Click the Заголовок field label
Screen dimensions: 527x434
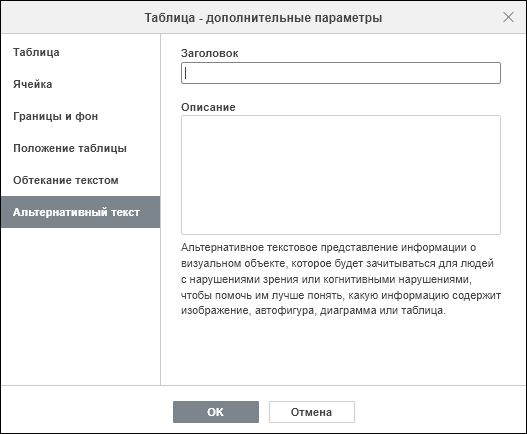[x=210, y=53]
